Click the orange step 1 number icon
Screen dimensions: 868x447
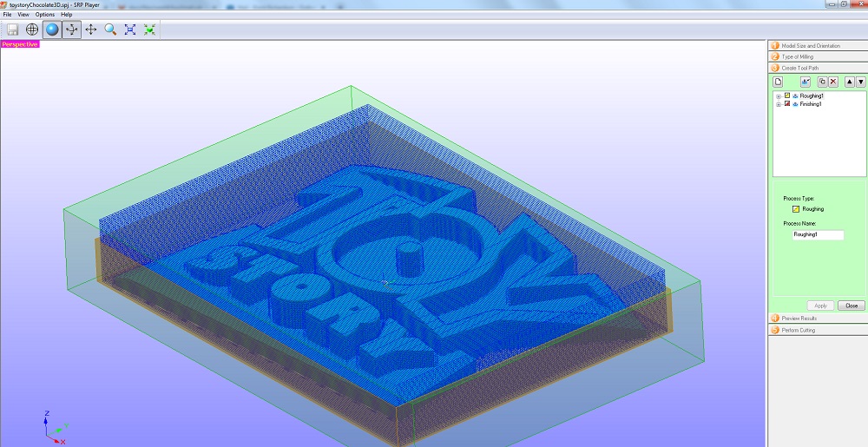775,46
